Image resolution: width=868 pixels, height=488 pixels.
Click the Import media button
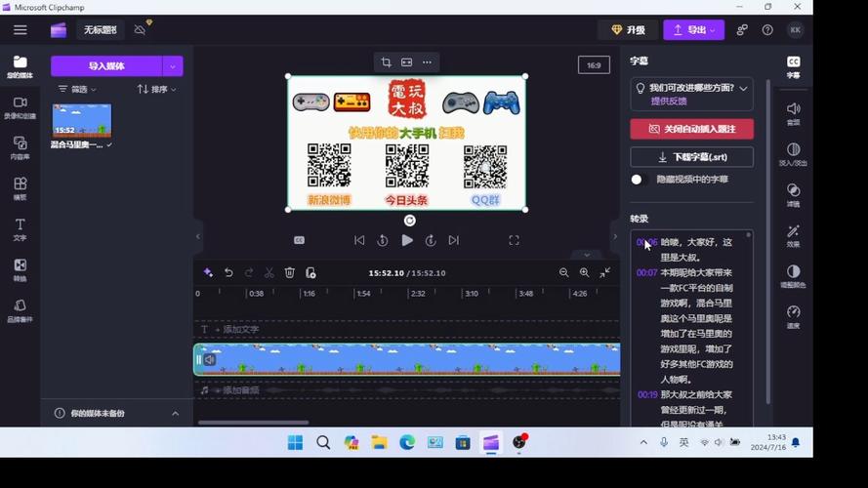[106, 66]
